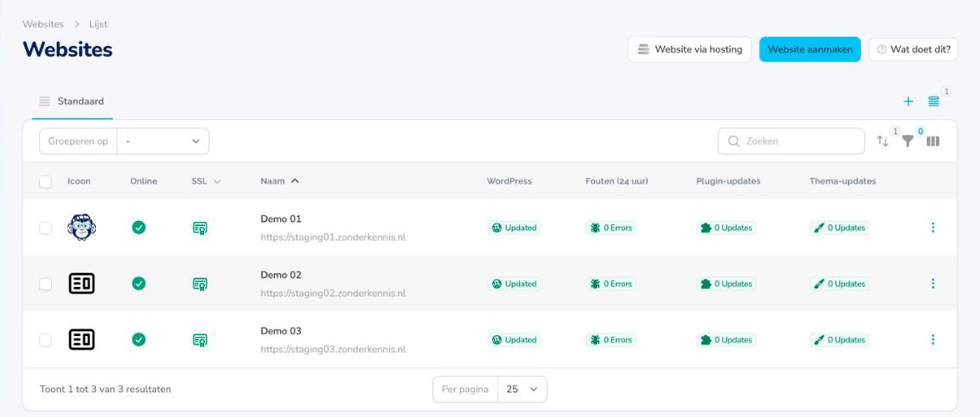The image size is (980, 417).
Task: Click the Online column header
Action: [143, 181]
